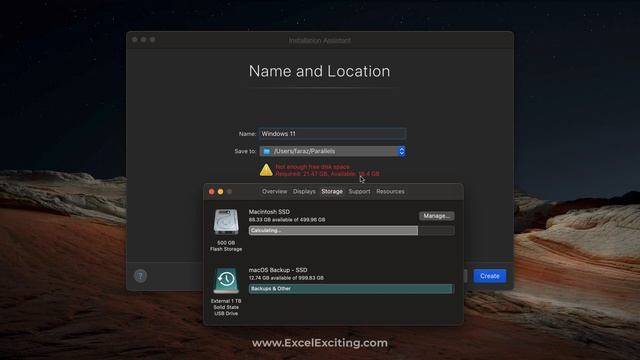The height and width of the screenshot is (360, 640).
Task: Open the Support tab
Action: coord(359,191)
